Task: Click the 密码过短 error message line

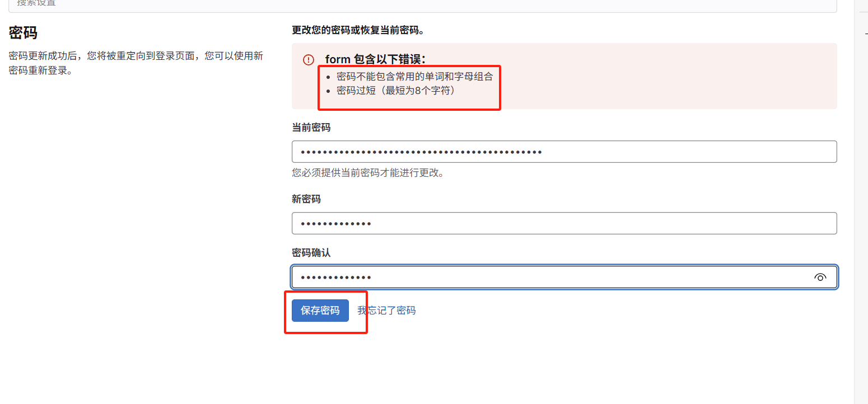Action: 396,90
